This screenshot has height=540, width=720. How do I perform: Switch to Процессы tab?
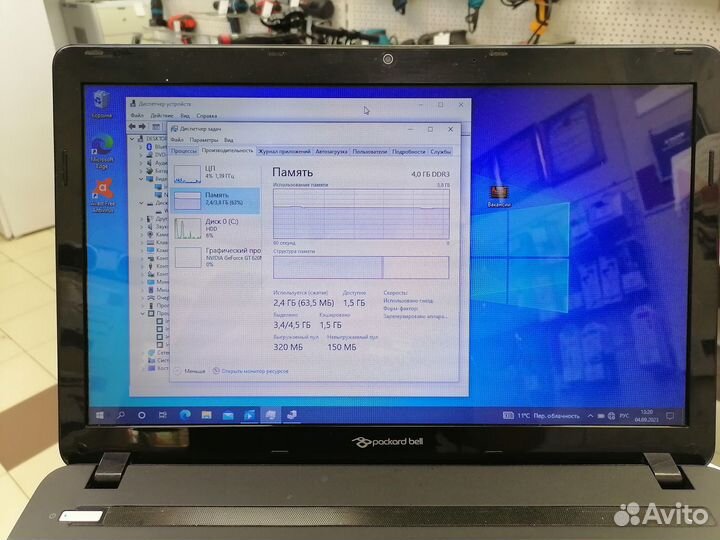click(184, 151)
